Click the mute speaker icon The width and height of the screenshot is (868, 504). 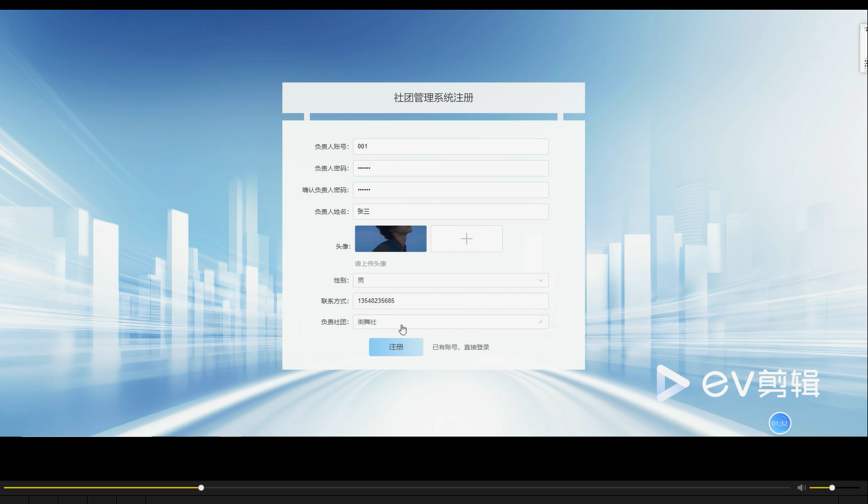[801, 487]
